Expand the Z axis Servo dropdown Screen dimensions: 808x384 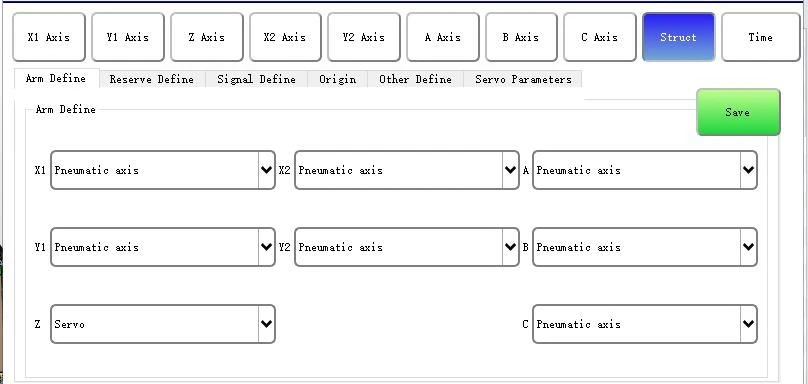(163, 324)
